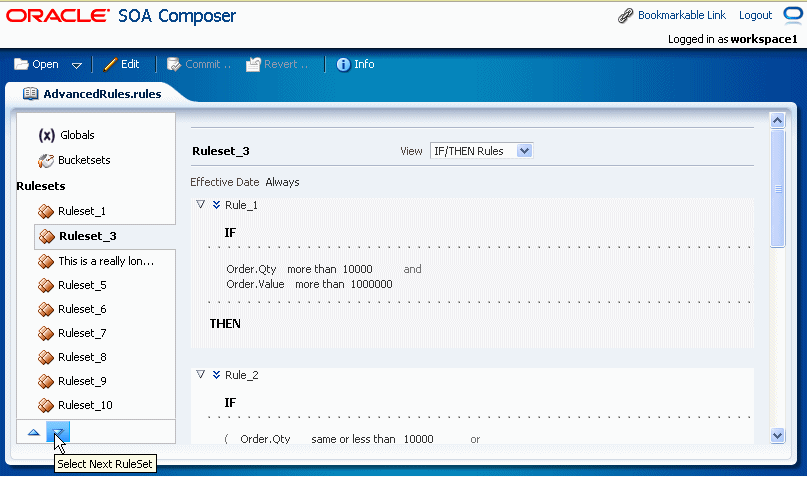Select Ruleset_8 in the list
Image resolution: width=807 pixels, height=477 pixels.
[x=82, y=357]
